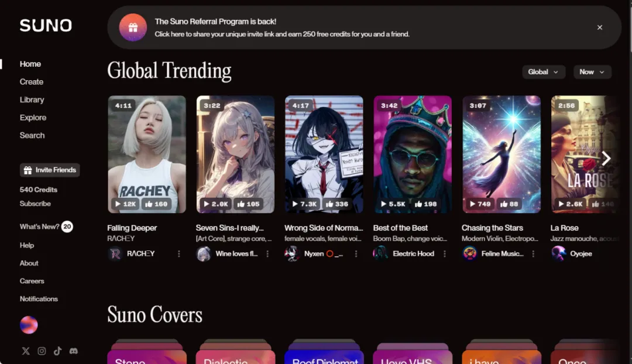
Task: Open the Instagram social icon
Action: [42, 351]
